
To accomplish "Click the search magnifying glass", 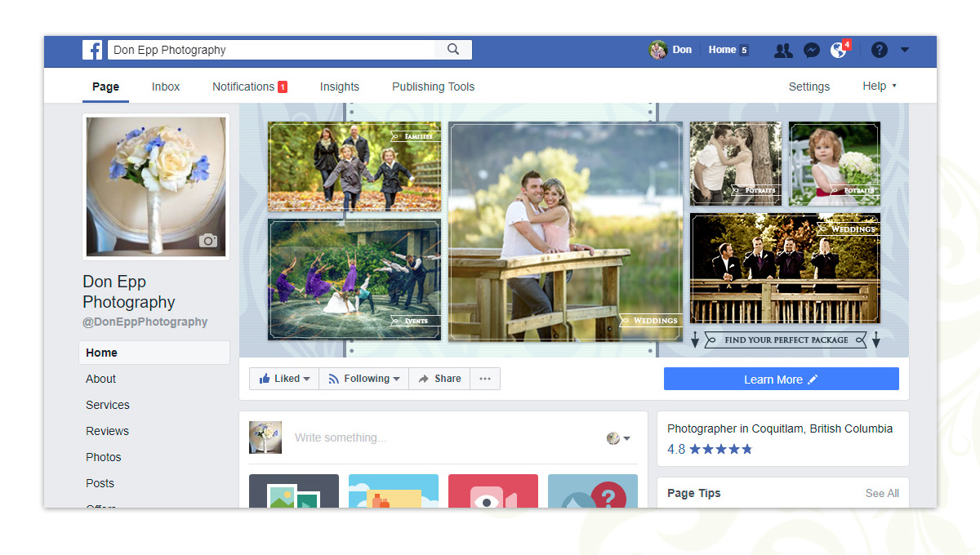I will (x=452, y=49).
